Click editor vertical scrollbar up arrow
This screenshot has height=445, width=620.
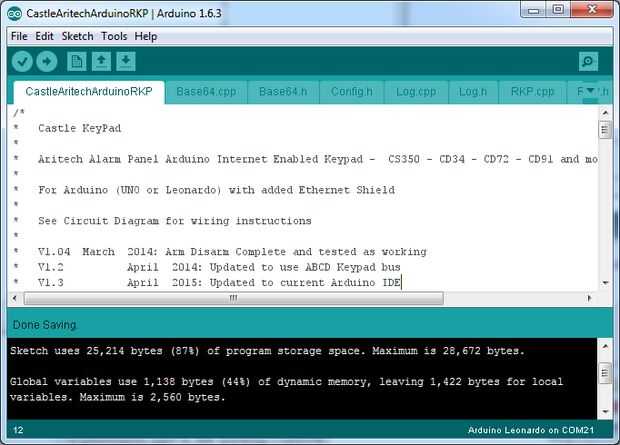pos(605,113)
